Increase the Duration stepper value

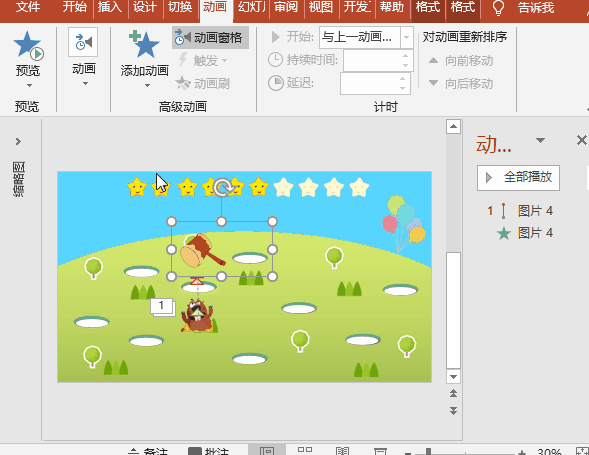pyautogui.click(x=405, y=56)
